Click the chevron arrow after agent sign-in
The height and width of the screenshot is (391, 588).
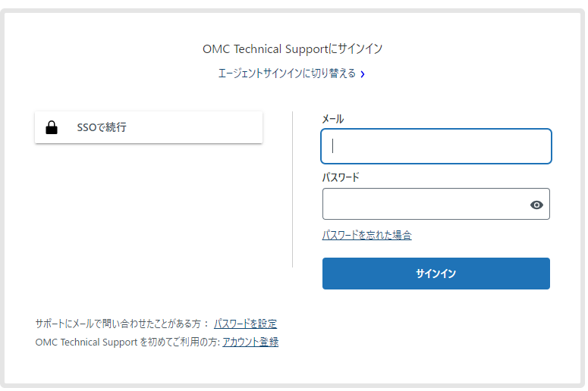tap(363, 74)
